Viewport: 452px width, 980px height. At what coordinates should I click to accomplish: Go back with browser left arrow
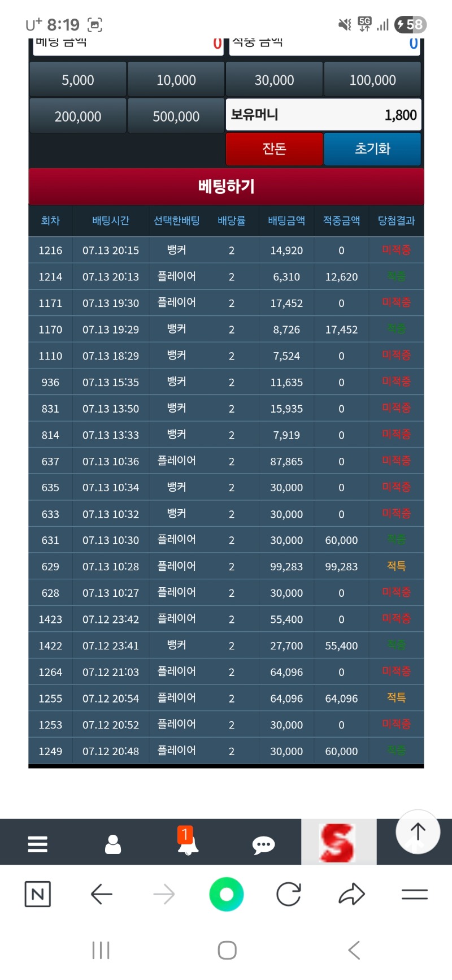(102, 894)
